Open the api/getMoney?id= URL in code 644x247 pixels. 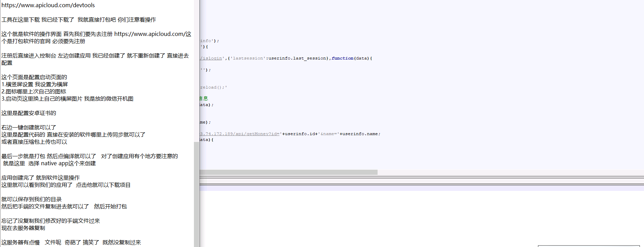[239, 134]
